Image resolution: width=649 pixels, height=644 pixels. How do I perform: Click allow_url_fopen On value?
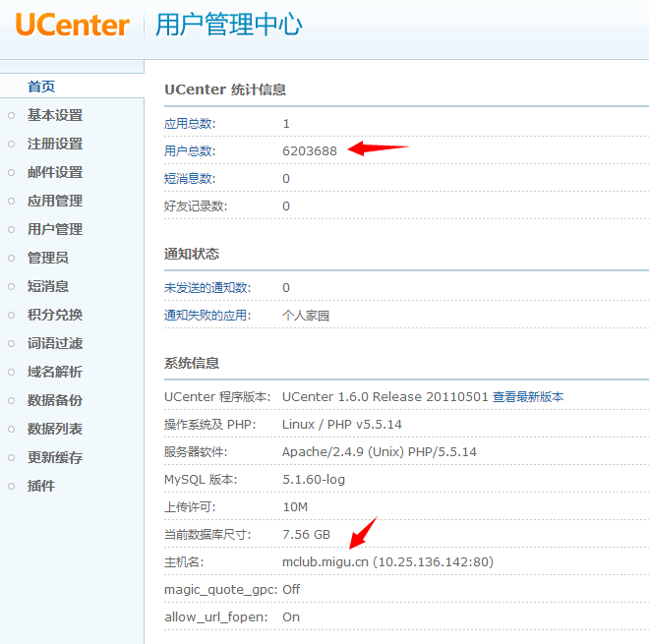(x=291, y=617)
